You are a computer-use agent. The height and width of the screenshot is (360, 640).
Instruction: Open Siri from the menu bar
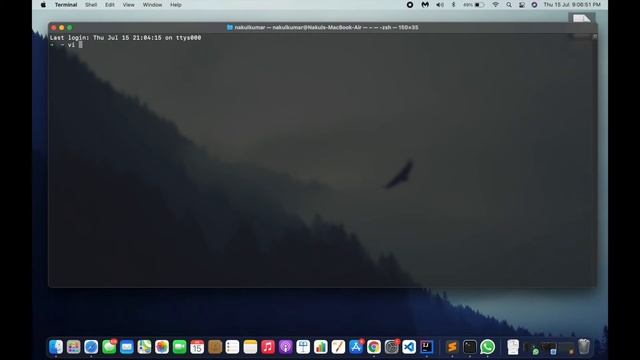(534, 5)
